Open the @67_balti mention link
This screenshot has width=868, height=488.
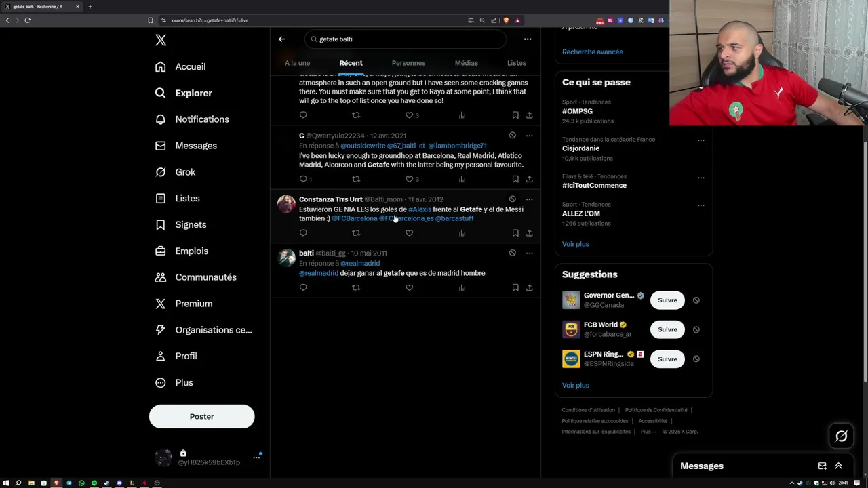click(401, 146)
